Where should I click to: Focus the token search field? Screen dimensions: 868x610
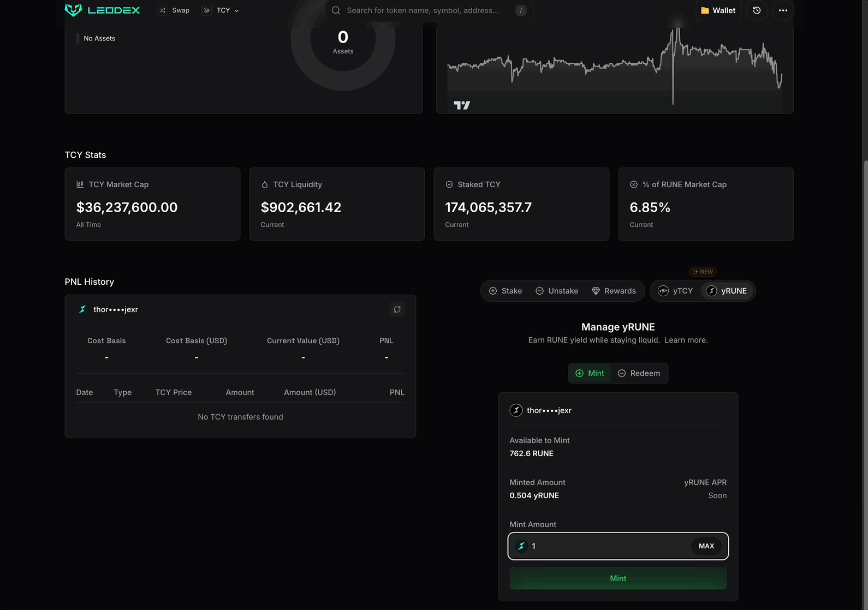coord(429,10)
